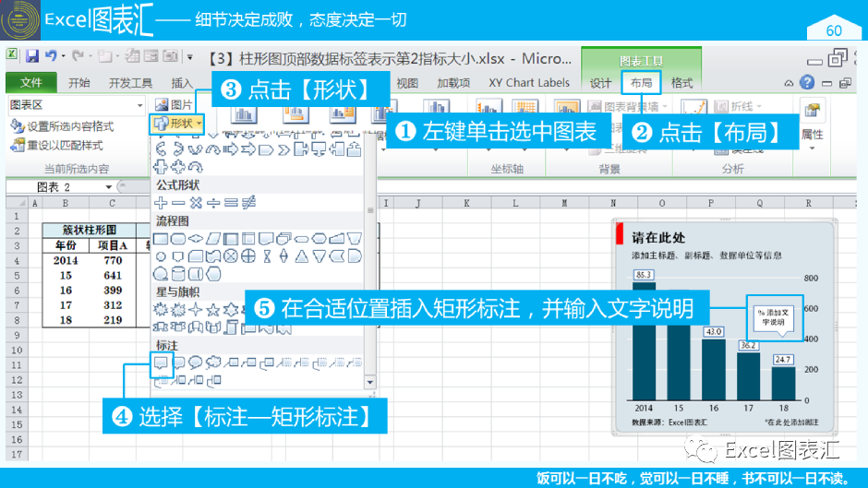Click the data label 43.0
The height and width of the screenshot is (488, 868).
(x=713, y=331)
